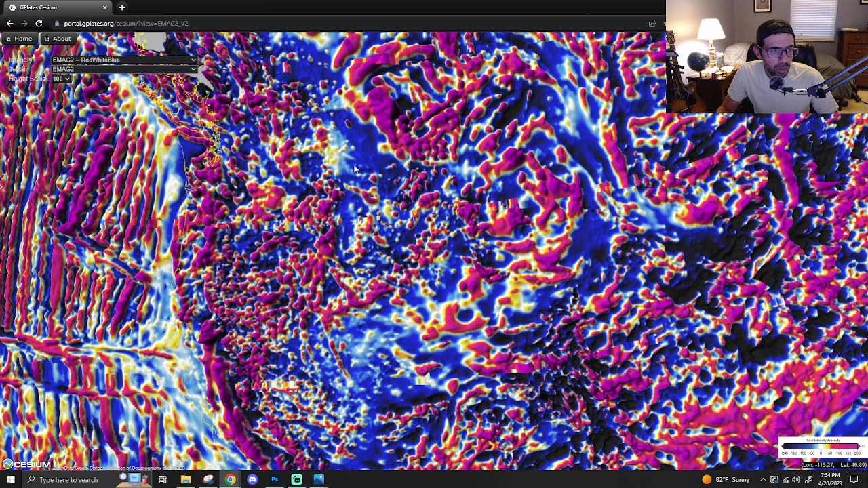The width and height of the screenshot is (868, 488).
Task: Click the Lon/Lat coordinate readout
Action: pos(833,465)
